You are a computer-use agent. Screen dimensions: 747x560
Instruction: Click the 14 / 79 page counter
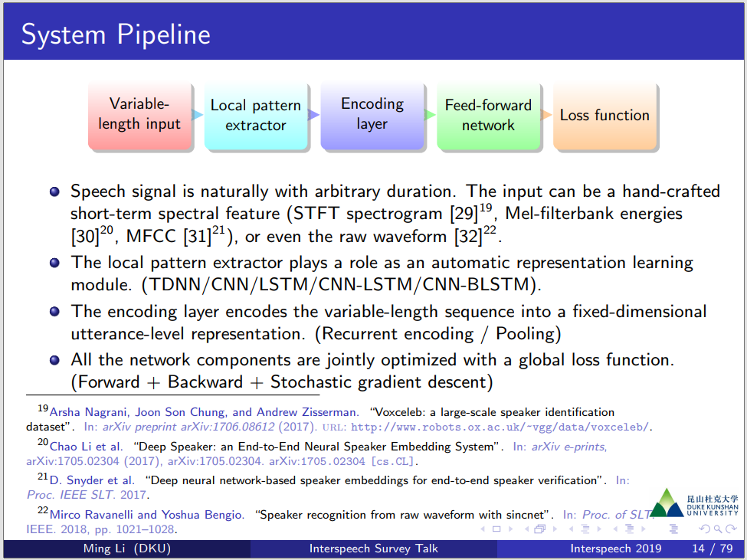pyautogui.click(x=713, y=549)
